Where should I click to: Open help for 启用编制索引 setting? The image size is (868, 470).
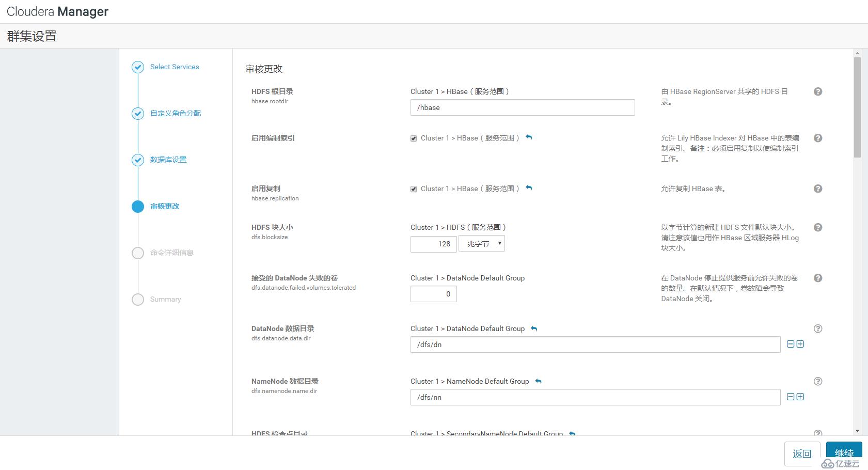point(818,138)
